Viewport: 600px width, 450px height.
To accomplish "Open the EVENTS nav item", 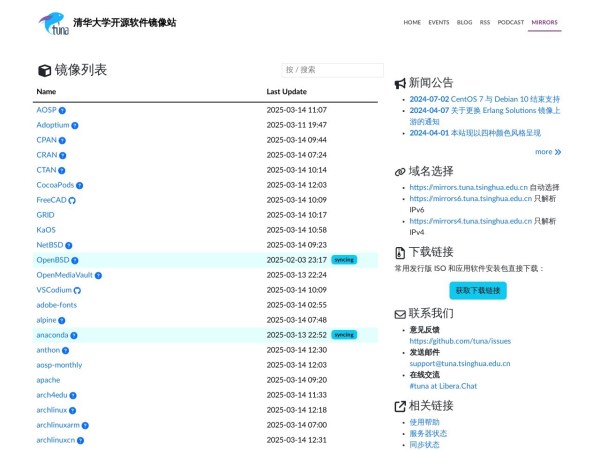I will click(x=439, y=22).
